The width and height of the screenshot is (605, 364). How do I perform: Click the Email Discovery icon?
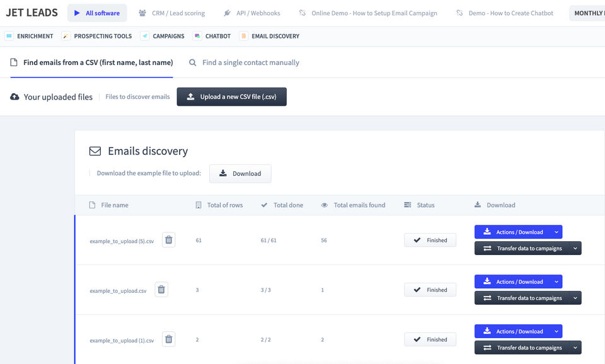point(244,36)
